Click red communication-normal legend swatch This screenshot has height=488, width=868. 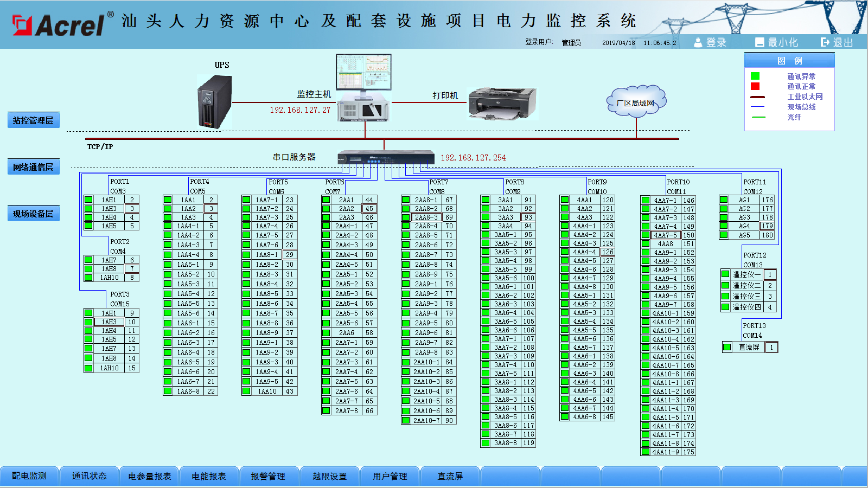click(x=755, y=86)
